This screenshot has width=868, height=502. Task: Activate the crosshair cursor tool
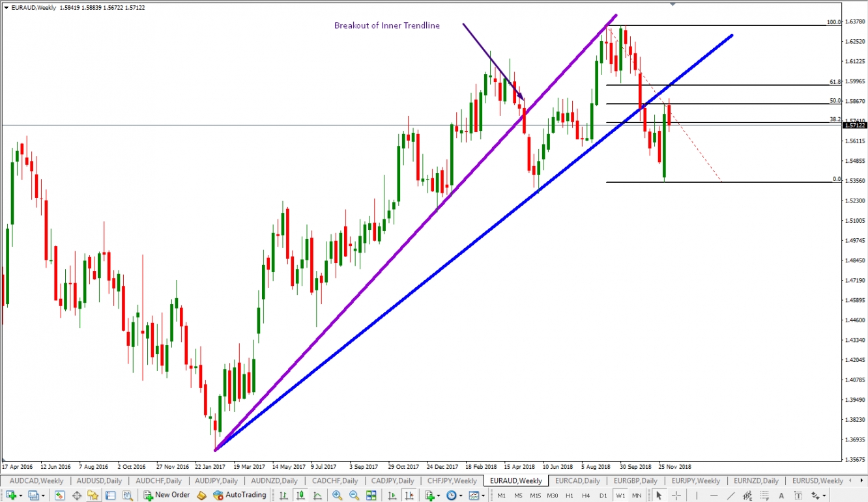tap(676, 495)
